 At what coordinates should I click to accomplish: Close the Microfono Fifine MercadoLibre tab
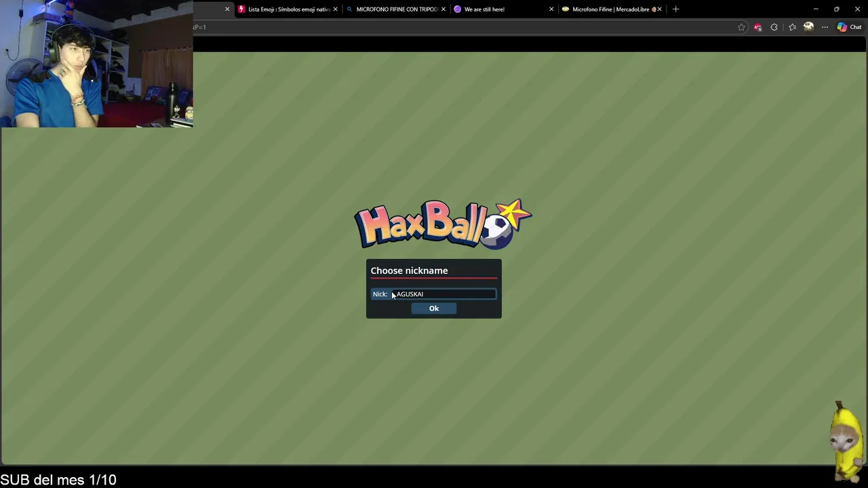coord(659,9)
